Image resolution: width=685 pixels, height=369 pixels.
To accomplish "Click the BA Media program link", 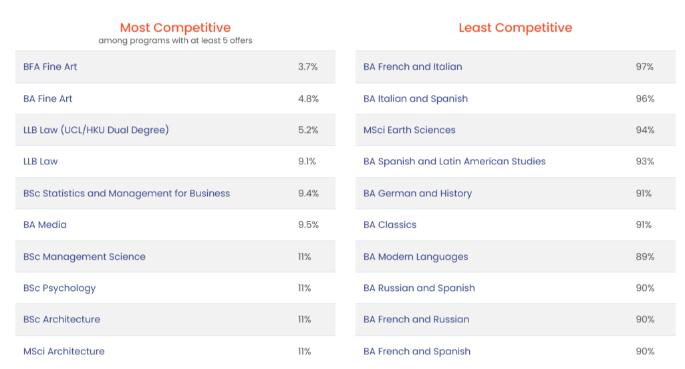I will [x=45, y=225].
